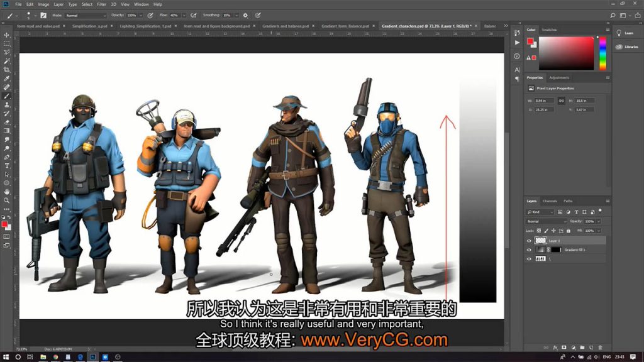Image resolution: width=644 pixels, height=362 pixels.
Task: Open smoothing options gear
Action: [245, 15]
